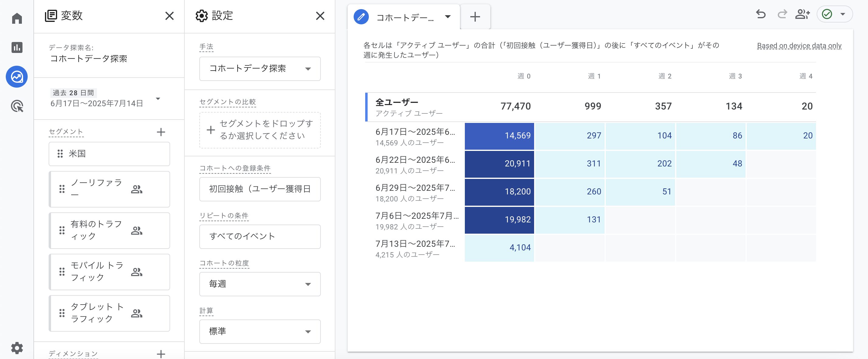Expand the data quality dropdown arrow
The image size is (868, 359).
843,14
